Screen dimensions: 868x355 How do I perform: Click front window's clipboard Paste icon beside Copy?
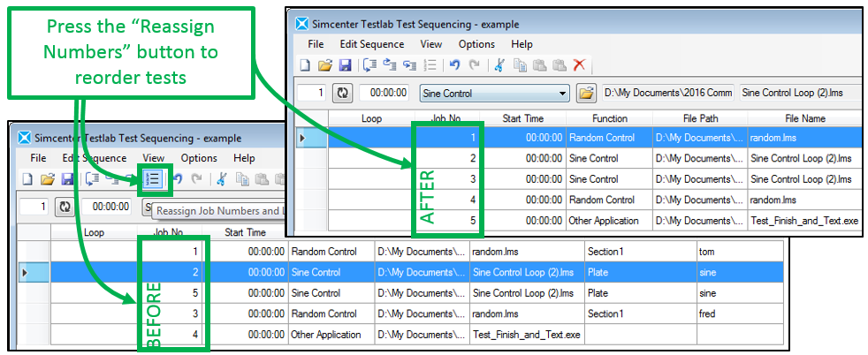(x=540, y=66)
